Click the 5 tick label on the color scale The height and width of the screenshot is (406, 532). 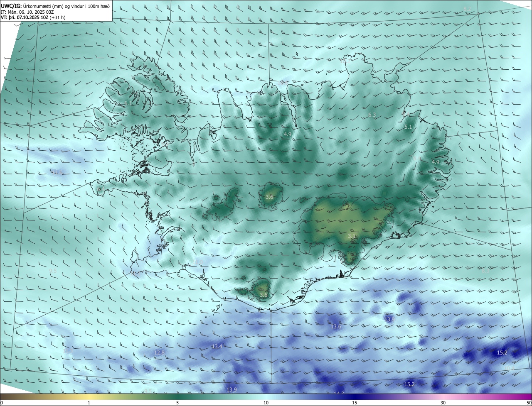point(177,403)
